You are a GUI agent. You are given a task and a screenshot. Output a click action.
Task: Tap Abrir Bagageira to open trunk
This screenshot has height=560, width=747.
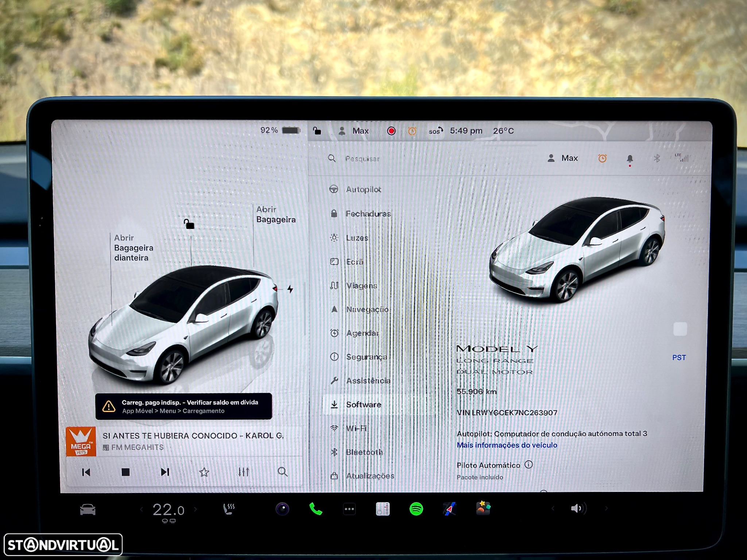pyautogui.click(x=276, y=214)
